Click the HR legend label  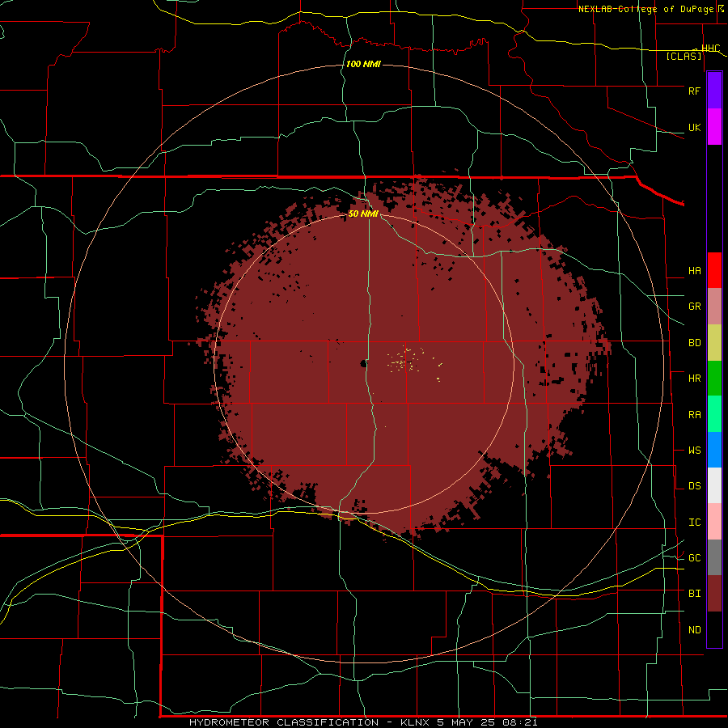point(694,379)
